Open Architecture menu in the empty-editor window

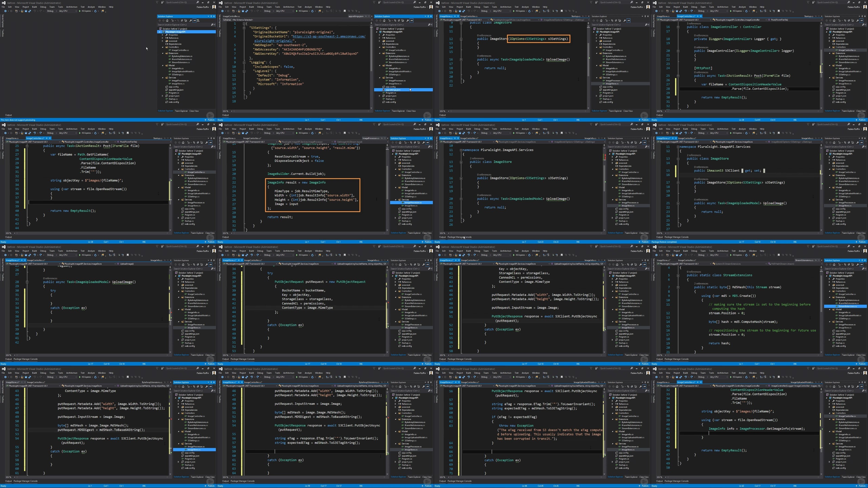click(71, 7)
